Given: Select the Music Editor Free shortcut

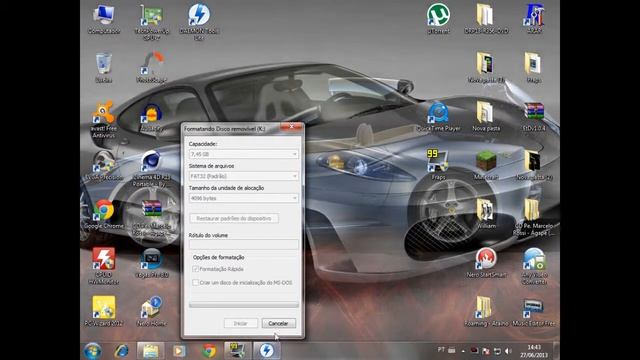Looking at the screenshot, I should (534, 311).
